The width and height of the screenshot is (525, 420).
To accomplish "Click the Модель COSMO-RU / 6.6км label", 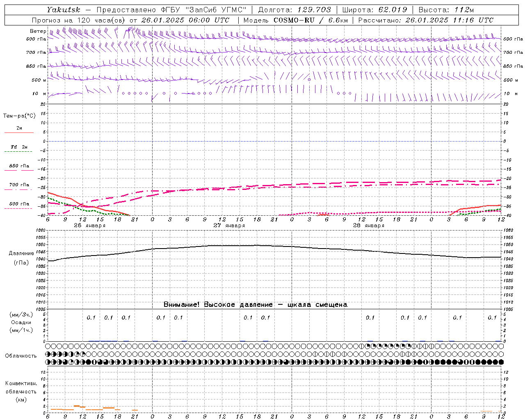I will [295, 20].
